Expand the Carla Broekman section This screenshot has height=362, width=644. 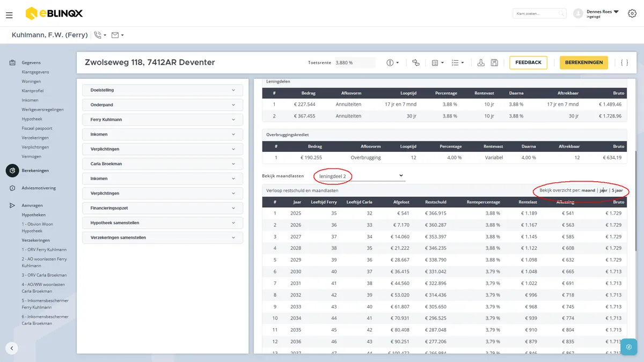point(163,164)
